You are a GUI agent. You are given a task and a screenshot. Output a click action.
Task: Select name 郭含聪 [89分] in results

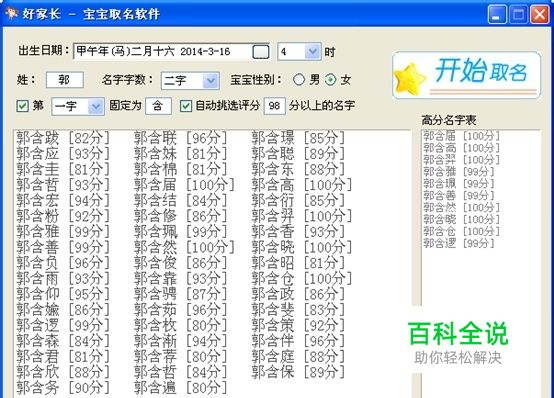[x=298, y=153]
